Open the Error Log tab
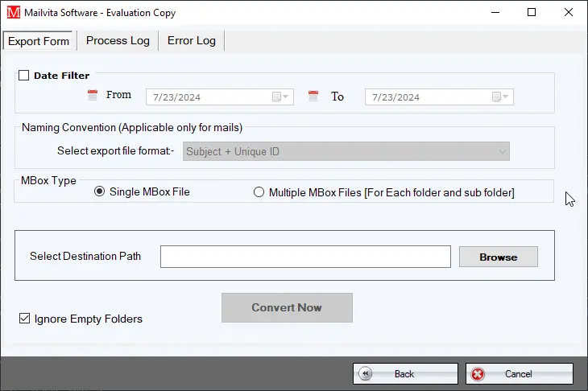 click(191, 40)
